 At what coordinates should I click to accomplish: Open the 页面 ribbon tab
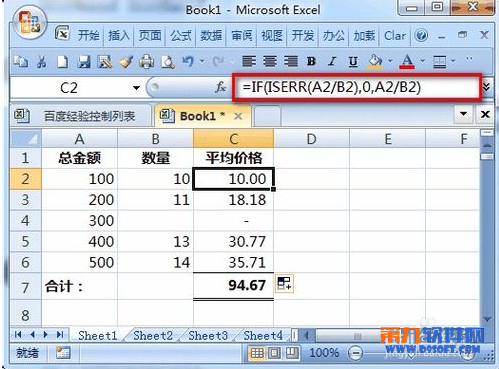point(150,35)
